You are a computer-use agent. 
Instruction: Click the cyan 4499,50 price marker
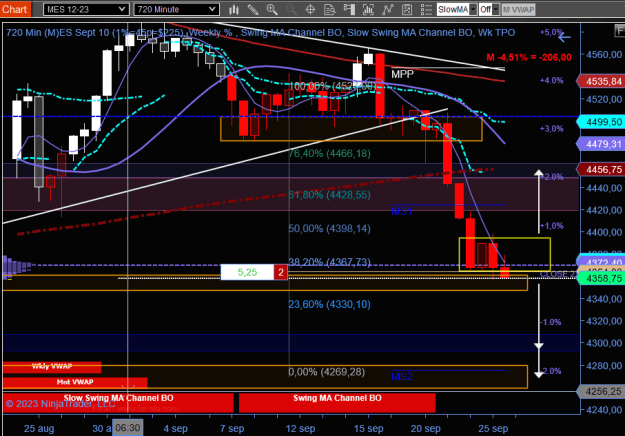tap(601, 122)
